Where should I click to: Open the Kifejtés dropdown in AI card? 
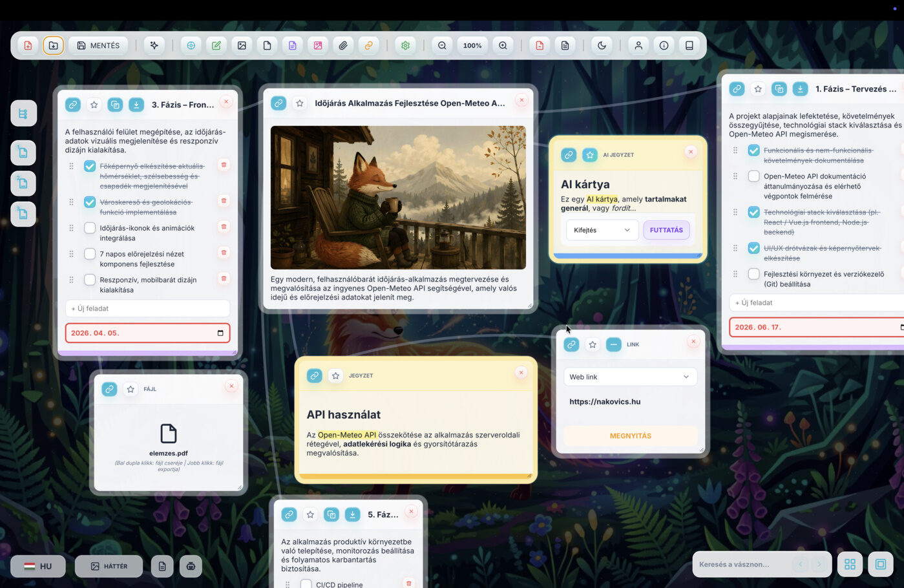coord(602,230)
